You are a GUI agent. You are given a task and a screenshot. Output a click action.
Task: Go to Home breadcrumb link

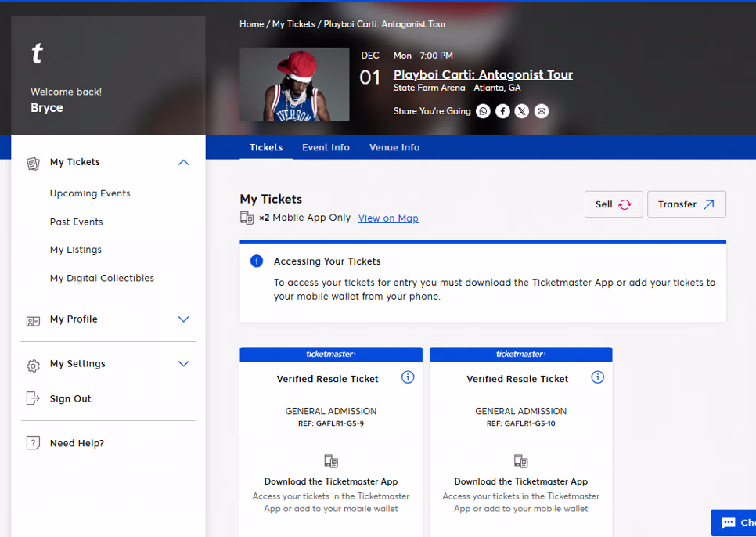click(251, 24)
